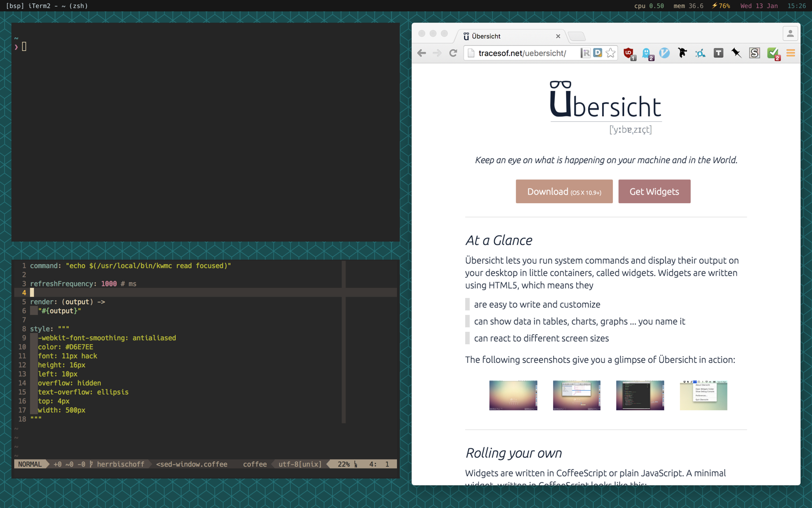This screenshot has height=508, width=812.
Task: Bookmark this page with the star icon
Action: (610, 53)
